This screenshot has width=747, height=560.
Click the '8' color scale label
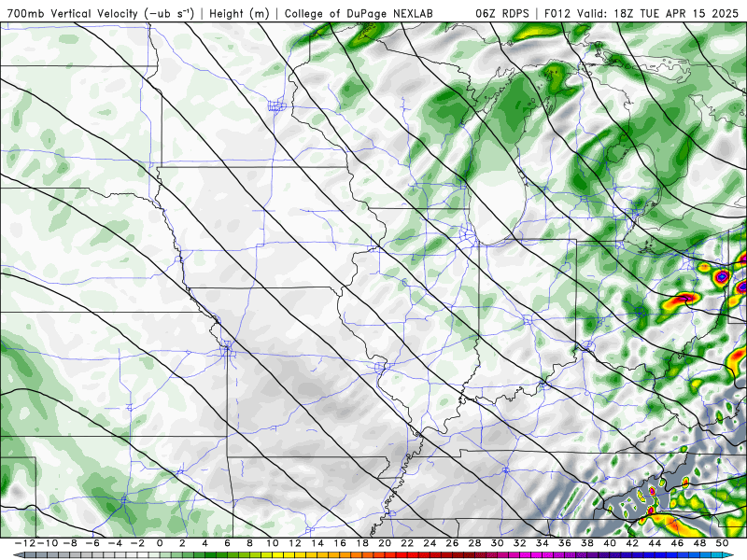[249, 543]
